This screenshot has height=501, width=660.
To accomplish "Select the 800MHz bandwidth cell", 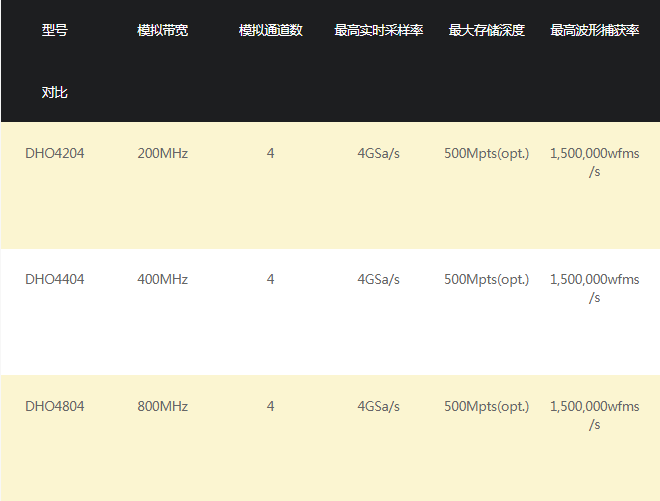I will pyautogui.click(x=162, y=406).
